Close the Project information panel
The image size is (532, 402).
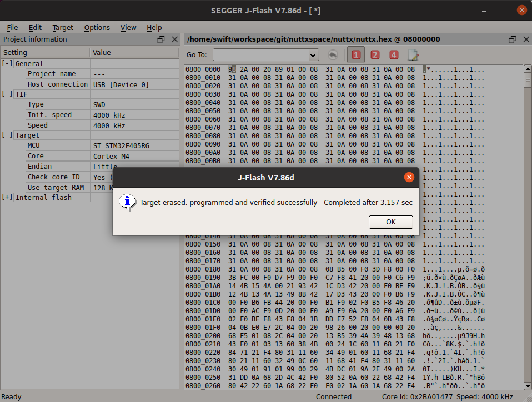click(175, 39)
